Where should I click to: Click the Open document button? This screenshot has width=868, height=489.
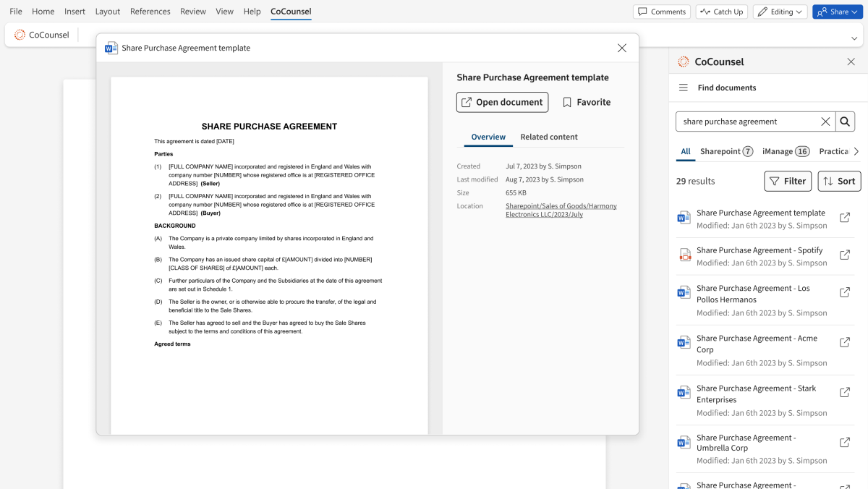[x=502, y=102]
